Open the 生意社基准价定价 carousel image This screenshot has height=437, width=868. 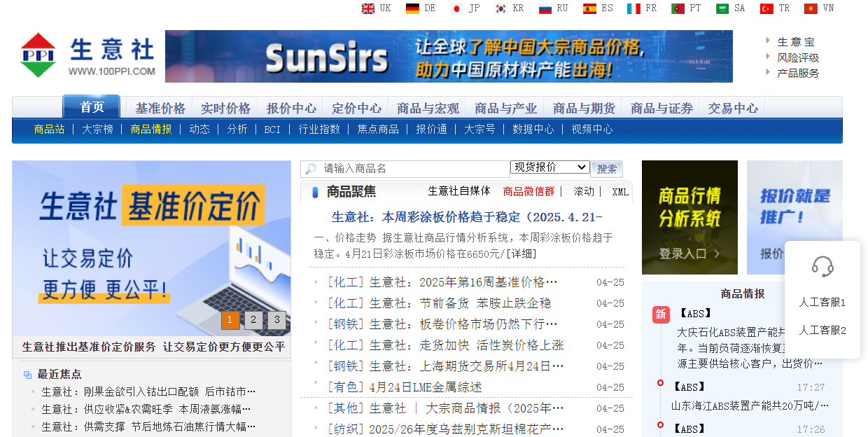tap(151, 248)
